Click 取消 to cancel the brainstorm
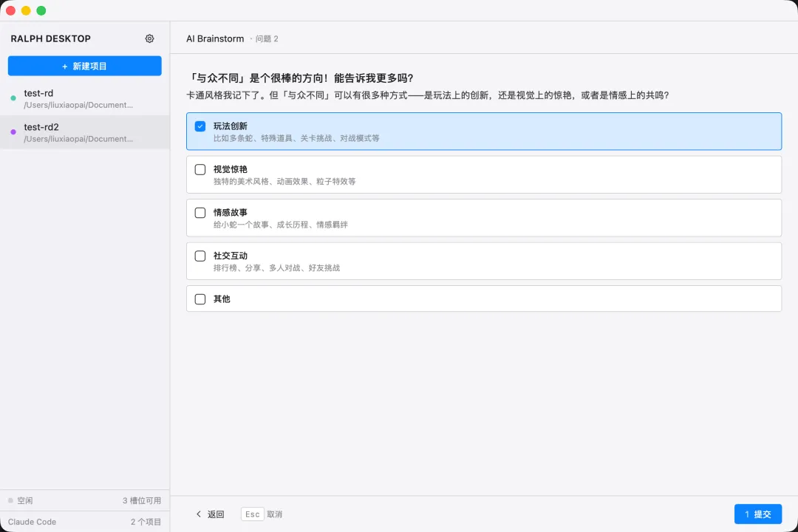Image resolution: width=798 pixels, height=532 pixels. click(274, 514)
